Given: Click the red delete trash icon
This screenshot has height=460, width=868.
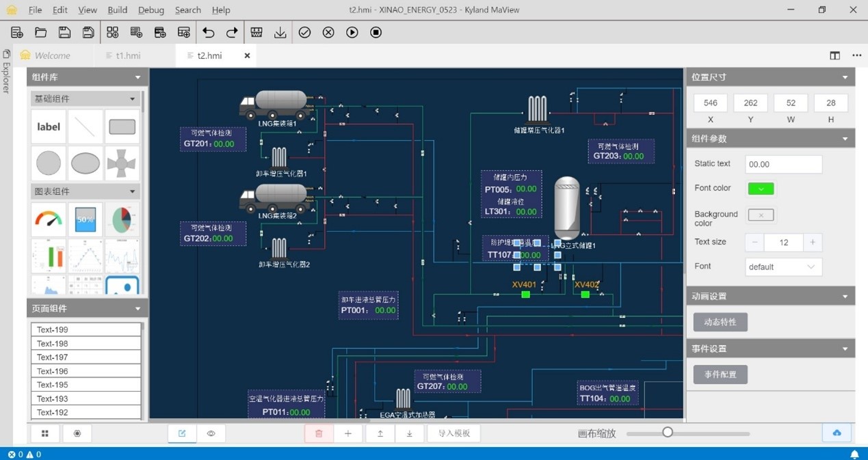Looking at the screenshot, I should [x=319, y=433].
